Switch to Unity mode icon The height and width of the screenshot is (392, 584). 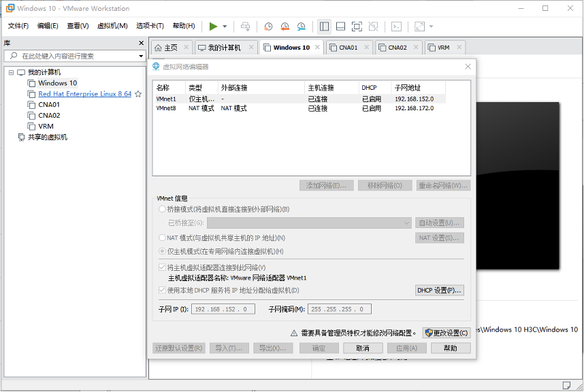[373, 27]
